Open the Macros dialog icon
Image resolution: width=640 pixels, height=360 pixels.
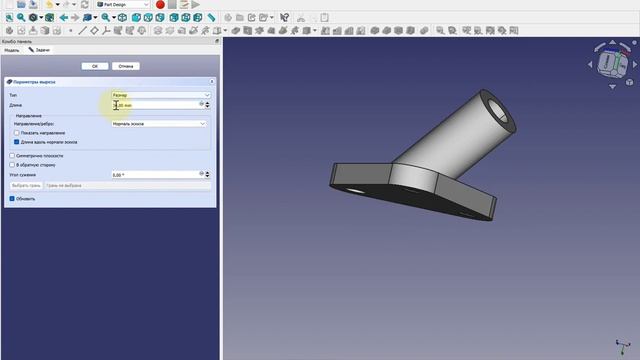click(x=184, y=4)
